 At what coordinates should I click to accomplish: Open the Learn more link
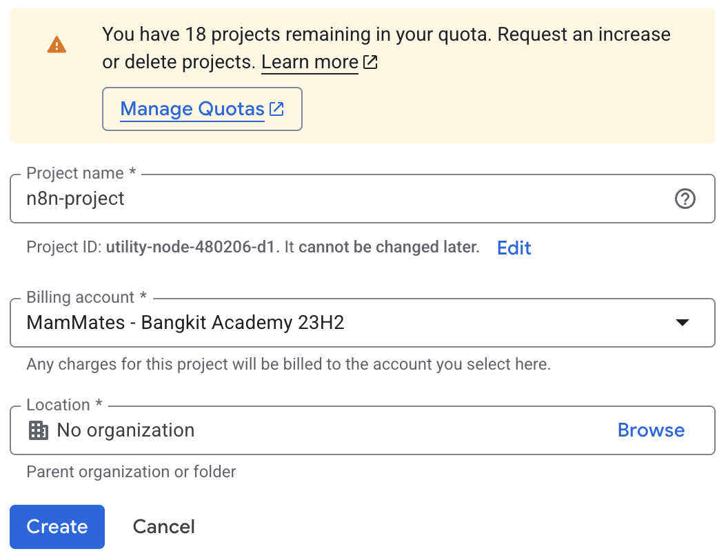[x=310, y=62]
